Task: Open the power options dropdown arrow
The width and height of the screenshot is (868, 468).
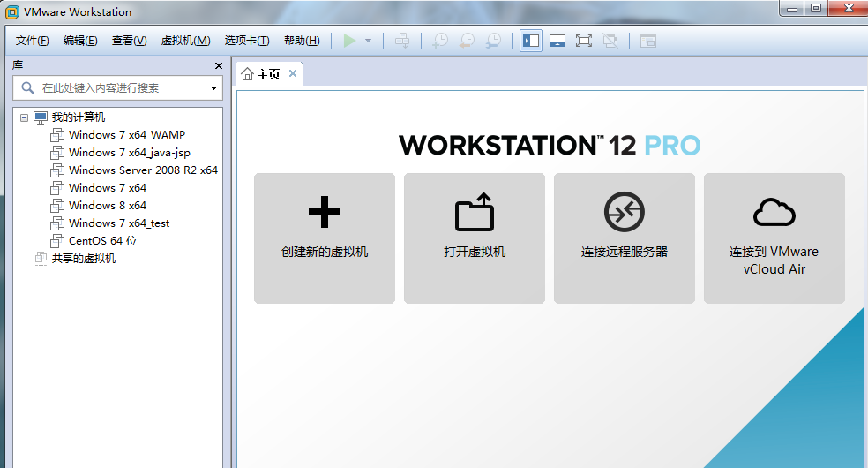Action: click(368, 41)
